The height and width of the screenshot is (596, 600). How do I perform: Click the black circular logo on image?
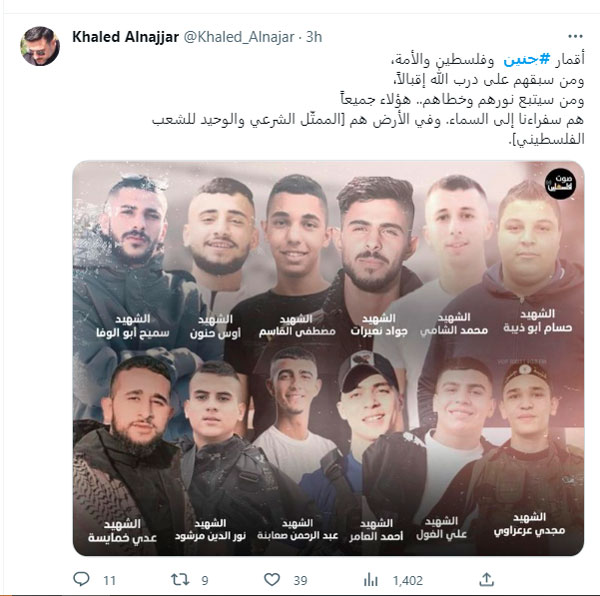coord(561,184)
